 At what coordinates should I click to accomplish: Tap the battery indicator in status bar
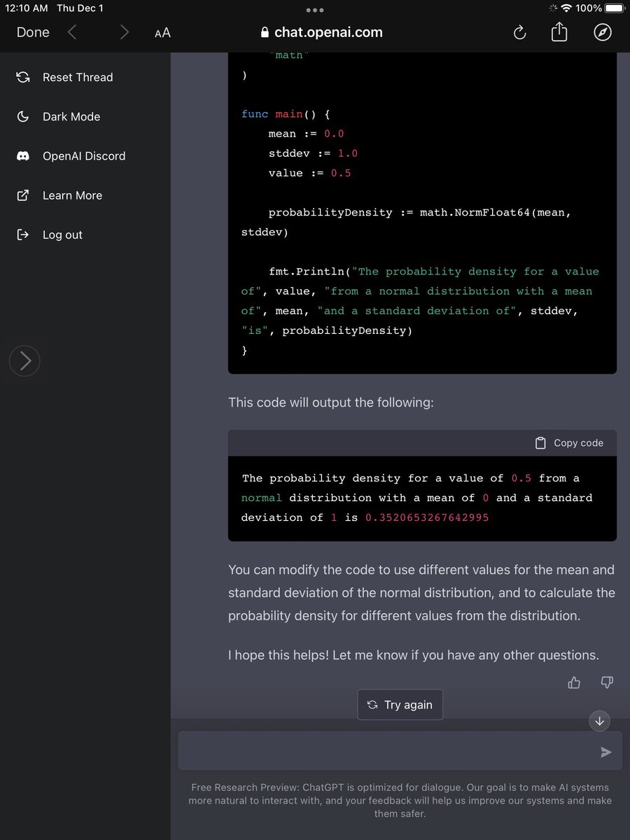[x=614, y=8]
